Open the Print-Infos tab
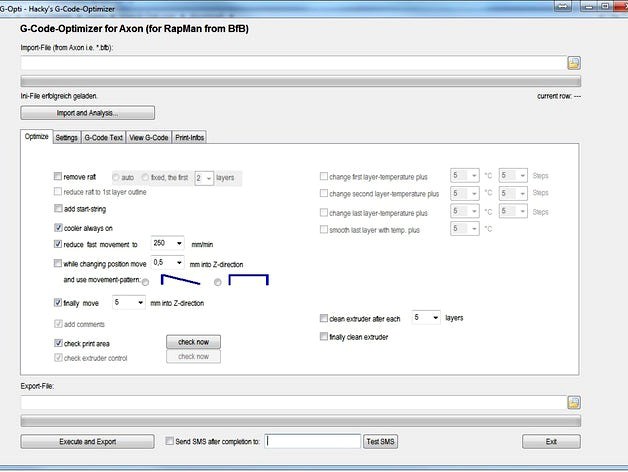 [189, 137]
